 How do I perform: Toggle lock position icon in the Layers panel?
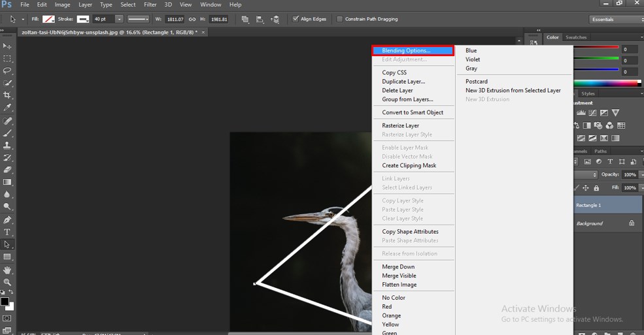[x=586, y=188]
